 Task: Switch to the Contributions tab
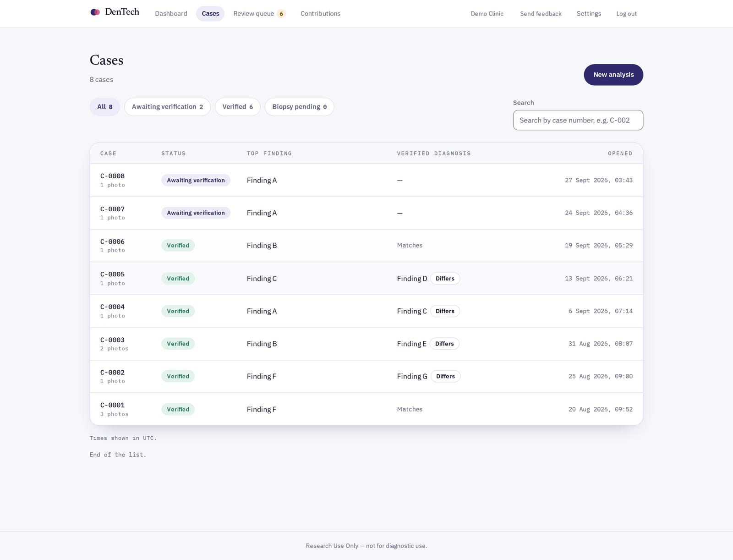[320, 14]
